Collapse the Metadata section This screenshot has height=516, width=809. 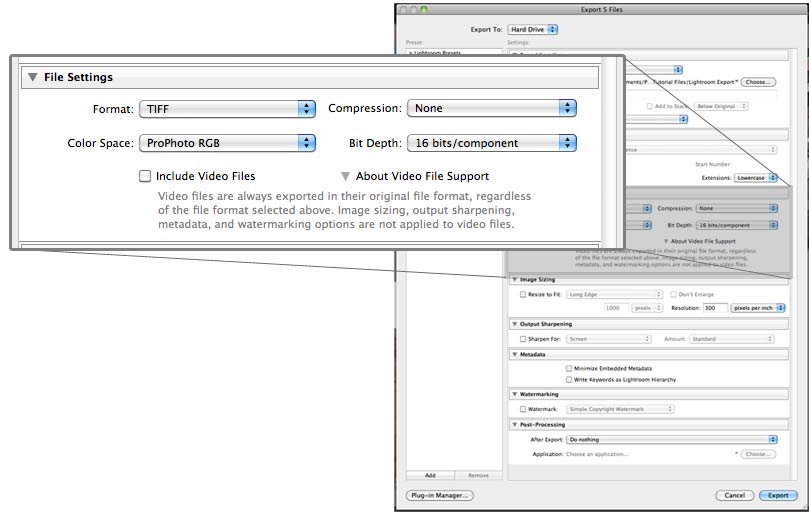point(514,354)
